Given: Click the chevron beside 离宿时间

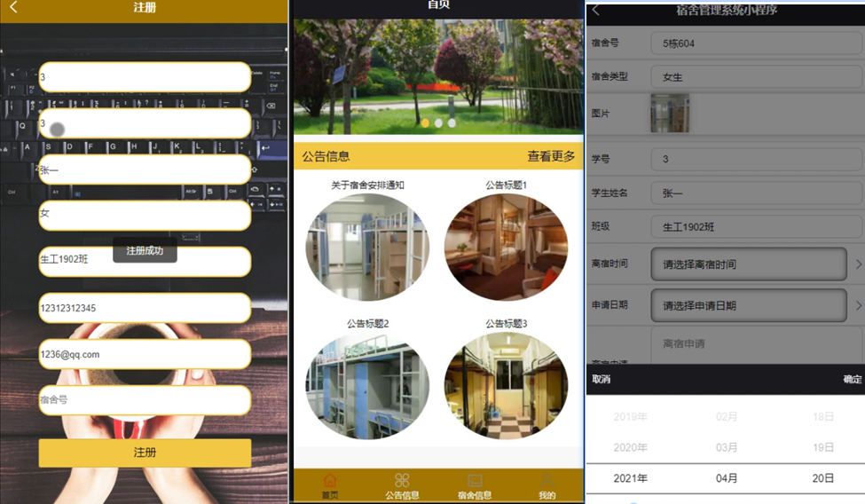Looking at the screenshot, I should [x=859, y=264].
